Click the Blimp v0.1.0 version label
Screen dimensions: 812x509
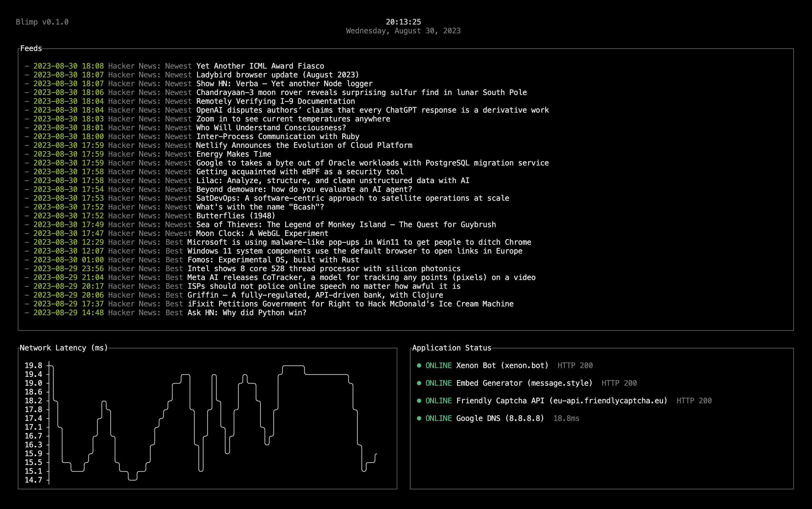(x=42, y=22)
